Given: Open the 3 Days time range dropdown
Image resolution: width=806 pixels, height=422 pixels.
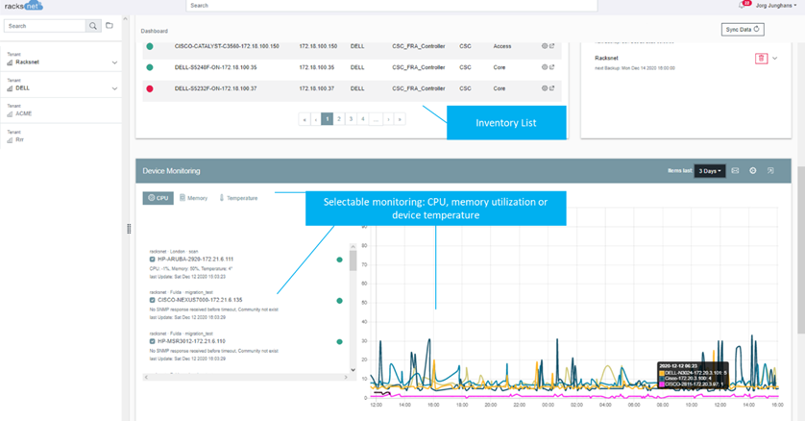Looking at the screenshot, I should pos(710,171).
